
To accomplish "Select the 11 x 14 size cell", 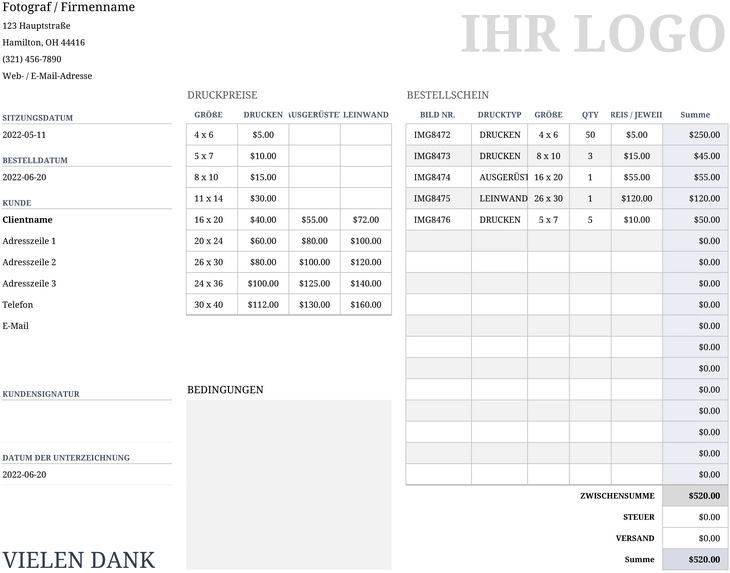I will coord(212,198).
